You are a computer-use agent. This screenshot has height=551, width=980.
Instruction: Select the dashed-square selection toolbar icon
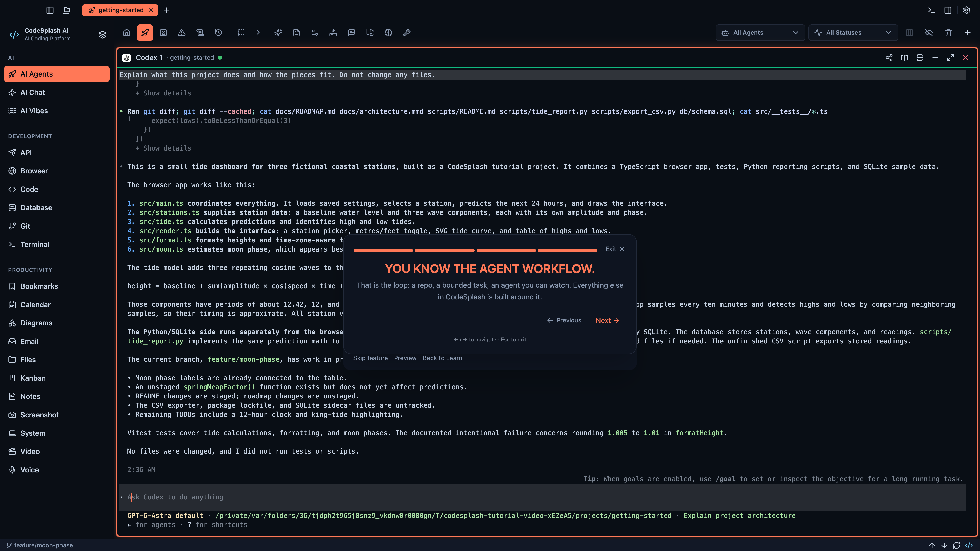click(x=241, y=33)
